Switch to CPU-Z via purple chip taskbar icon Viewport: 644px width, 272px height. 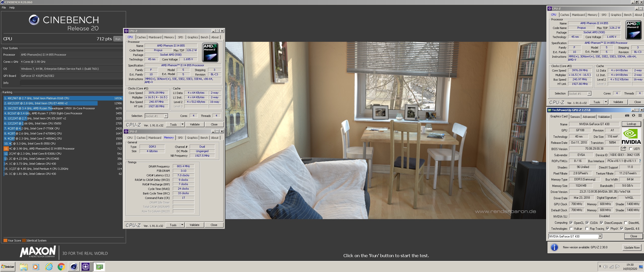86,267
